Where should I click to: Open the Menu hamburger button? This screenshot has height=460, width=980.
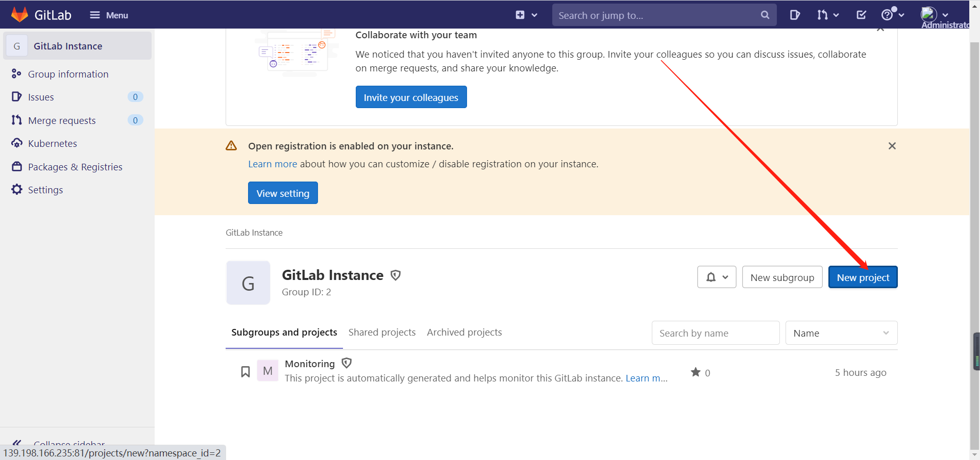pos(109,15)
